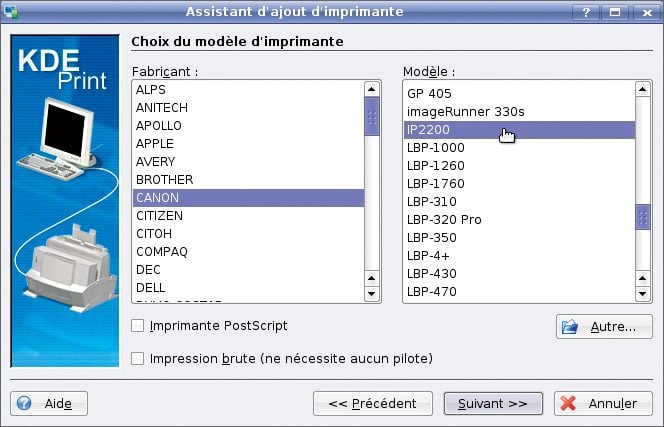
Task: Click the red X icon on Annuler
Action: tap(568, 404)
